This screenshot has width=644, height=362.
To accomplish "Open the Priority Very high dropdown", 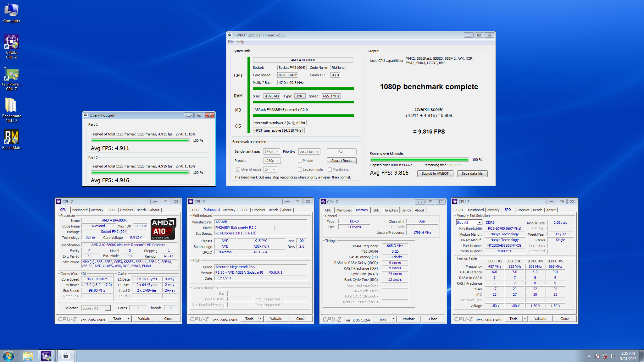I will [x=309, y=151].
